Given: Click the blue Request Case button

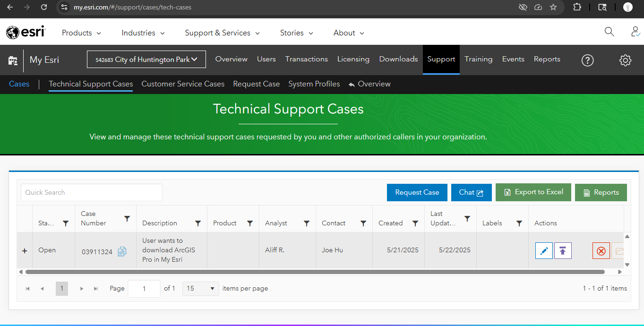Looking at the screenshot, I should [417, 192].
